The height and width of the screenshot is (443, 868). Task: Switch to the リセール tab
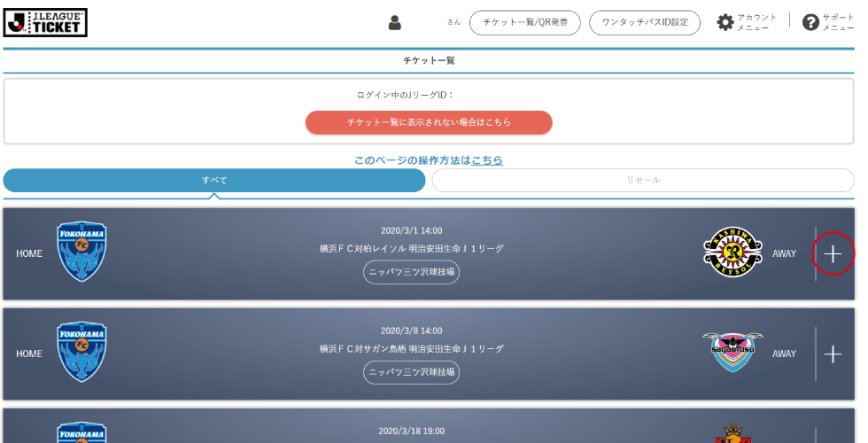tap(643, 180)
